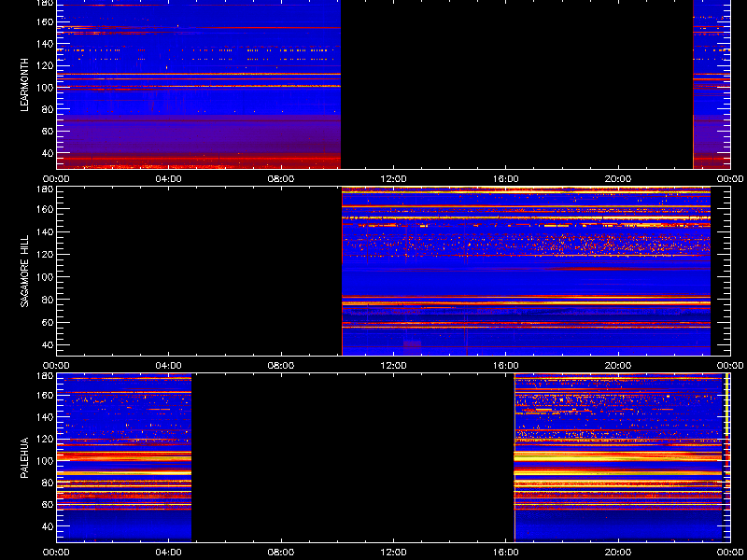Click the 16:00 time label under Palehua plot
This screenshot has height=560, width=747.
point(506,553)
